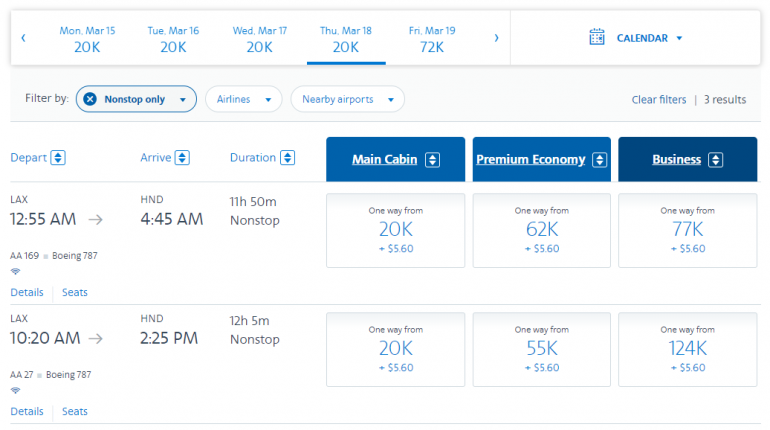Sort flights by Depart time icon
Screen dimensions: 770x430
click(58, 158)
